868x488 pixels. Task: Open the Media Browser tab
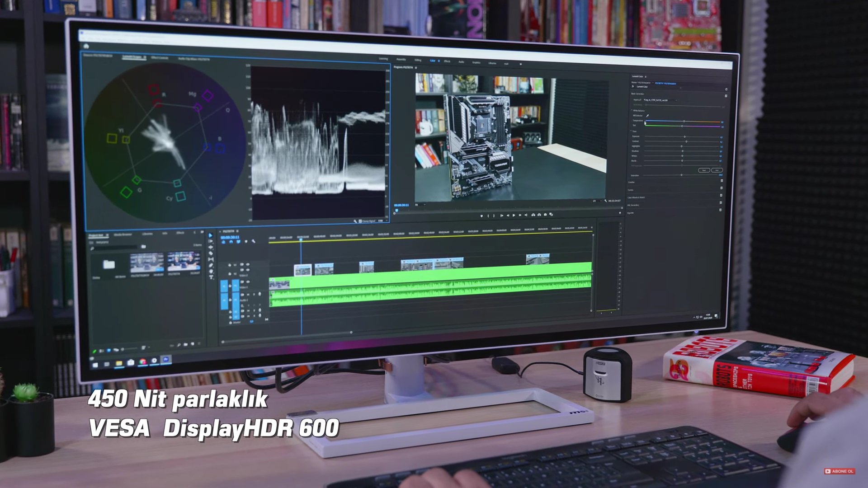[123, 235]
